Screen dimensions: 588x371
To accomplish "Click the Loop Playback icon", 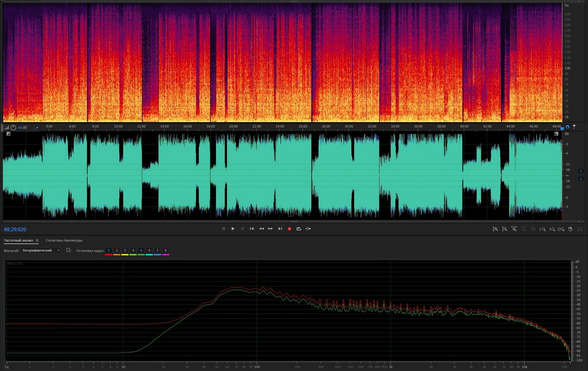I will [299, 229].
